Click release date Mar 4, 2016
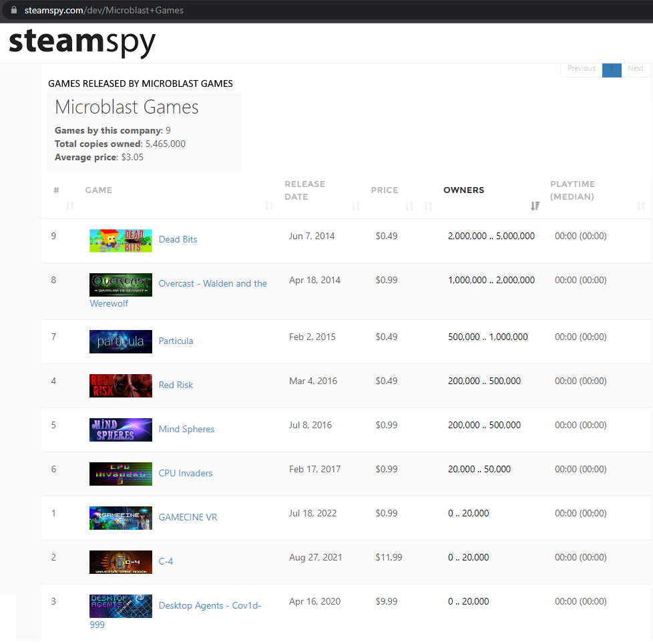This screenshot has width=653, height=644. [x=313, y=381]
